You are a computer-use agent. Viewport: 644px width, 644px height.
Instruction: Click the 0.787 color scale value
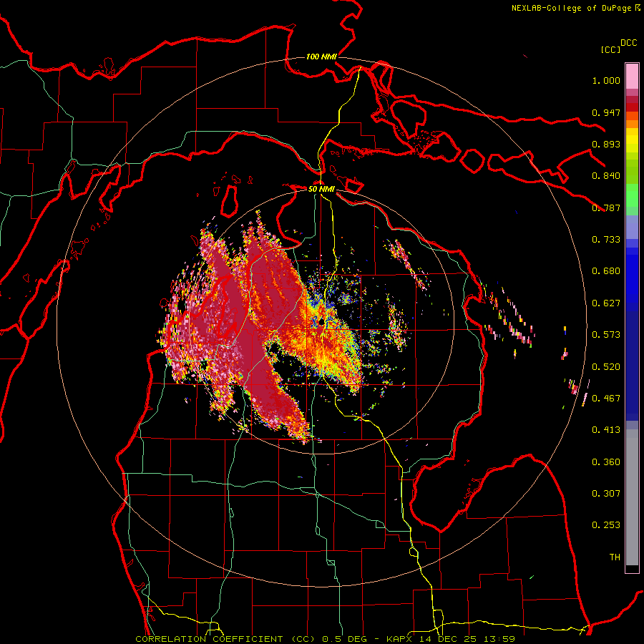[x=606, y=208]
